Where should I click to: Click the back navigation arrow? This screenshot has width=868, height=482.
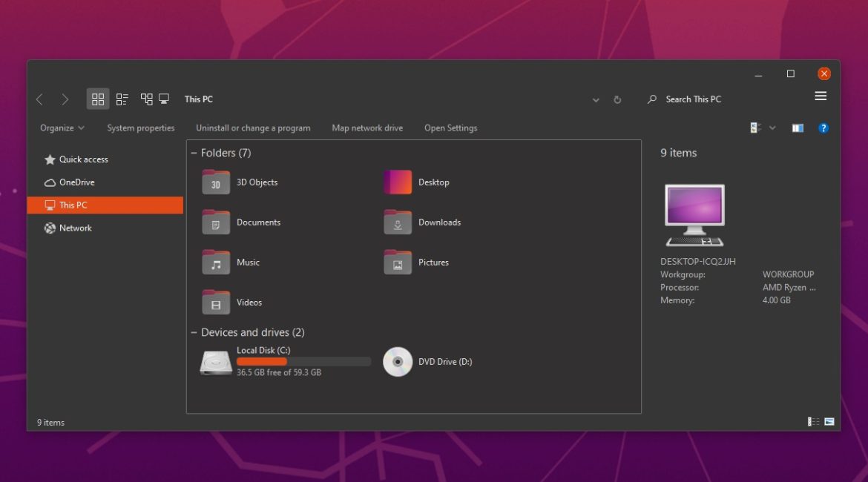click(x=40, y=99)
